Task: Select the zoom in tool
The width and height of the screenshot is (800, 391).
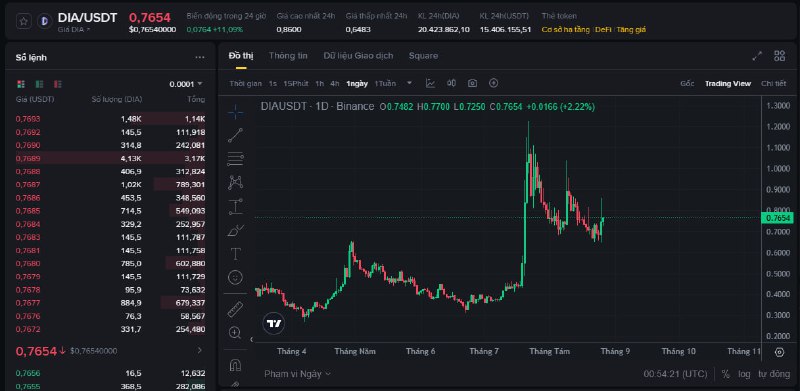Action: click(x=235, y=333)
